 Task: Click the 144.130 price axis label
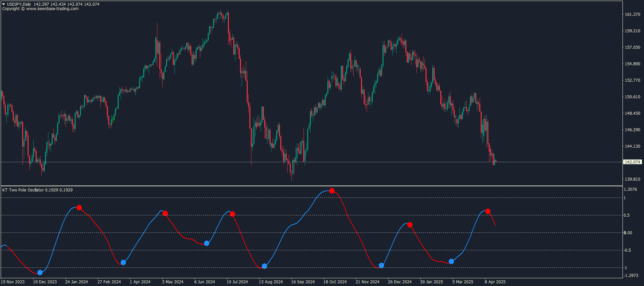pyautogui.click(x=632, y=146)
